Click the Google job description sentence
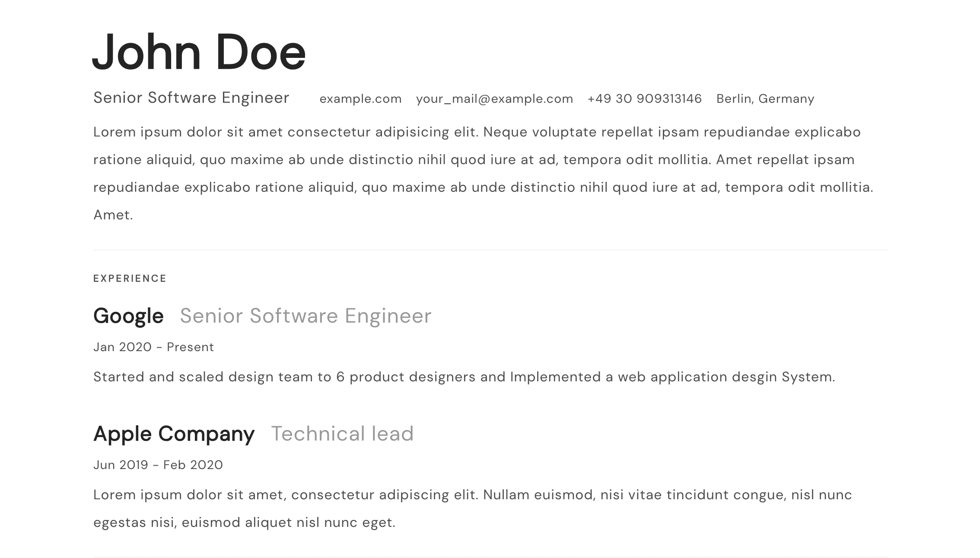This screenshot has height=558, width=980. click(464, 377)
